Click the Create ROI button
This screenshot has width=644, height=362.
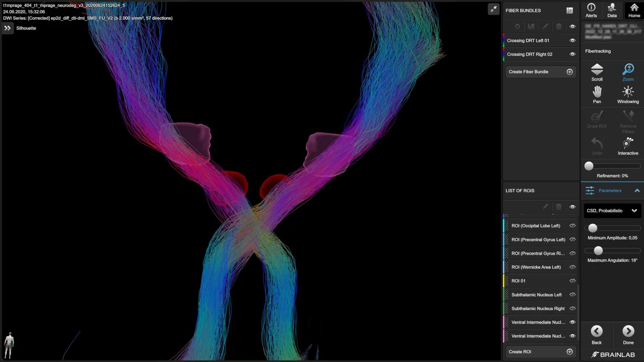click(x=541, y=352)
